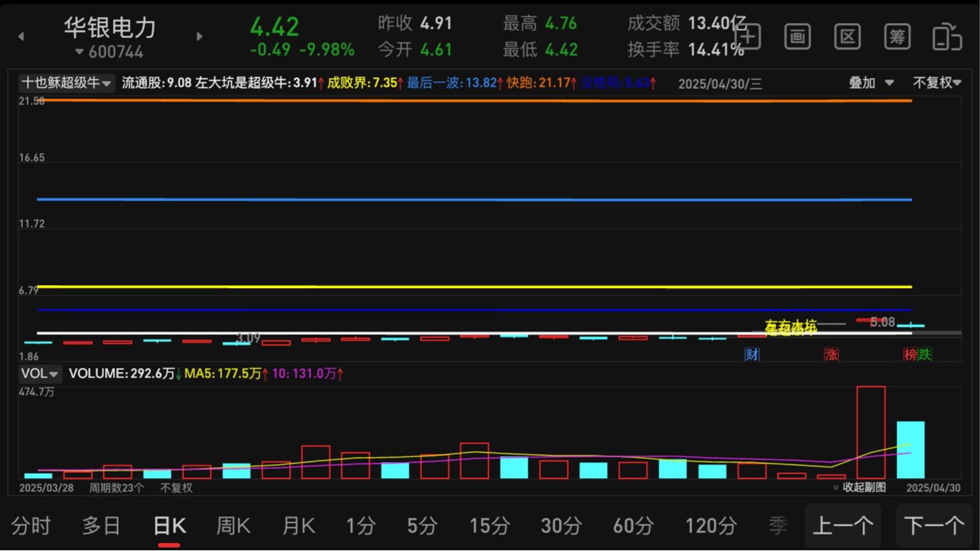Open the 画 drawing tool icon
980x551 pixels.
(x=797, y=36)
